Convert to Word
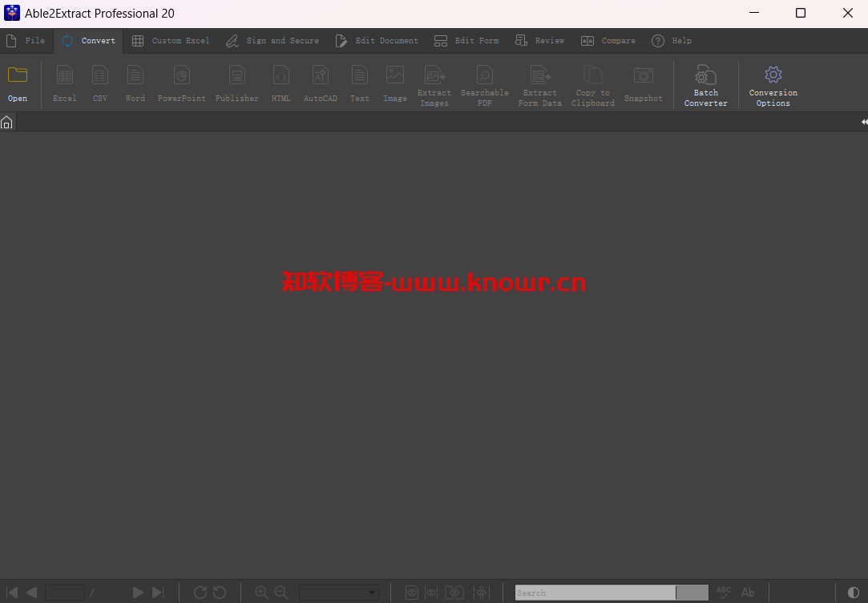868x603 pixels. click(x=135, y=83)
